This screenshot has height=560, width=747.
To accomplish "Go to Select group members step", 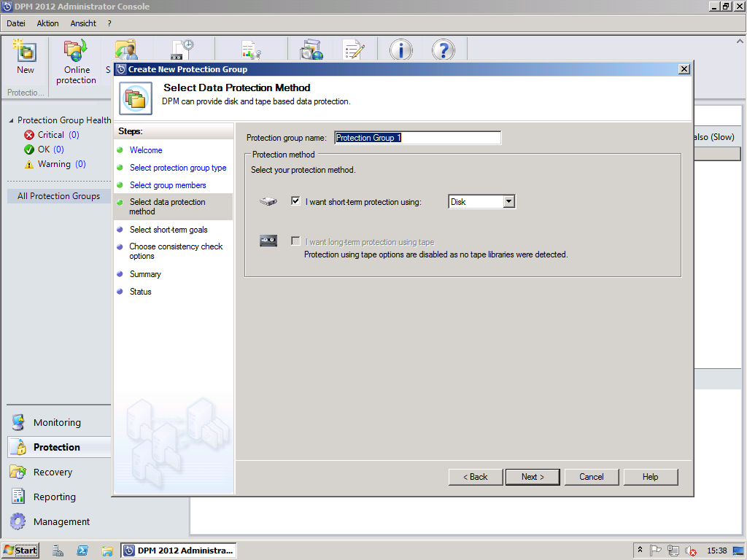I will click(168, 185).
